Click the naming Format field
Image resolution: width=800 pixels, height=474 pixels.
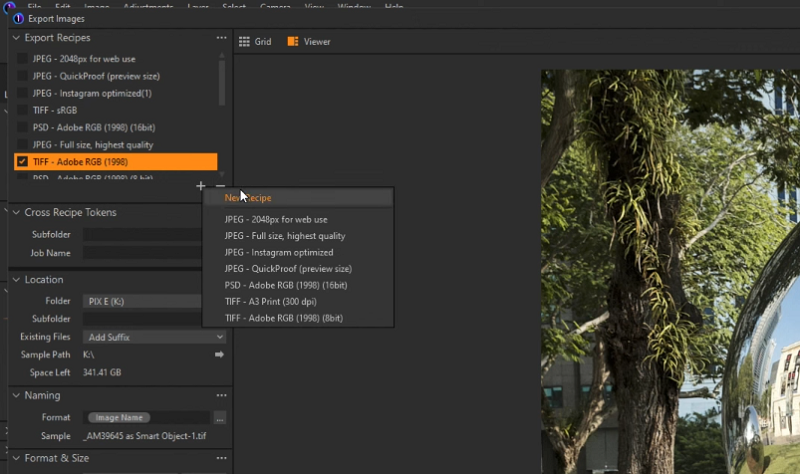coord(147,417)
